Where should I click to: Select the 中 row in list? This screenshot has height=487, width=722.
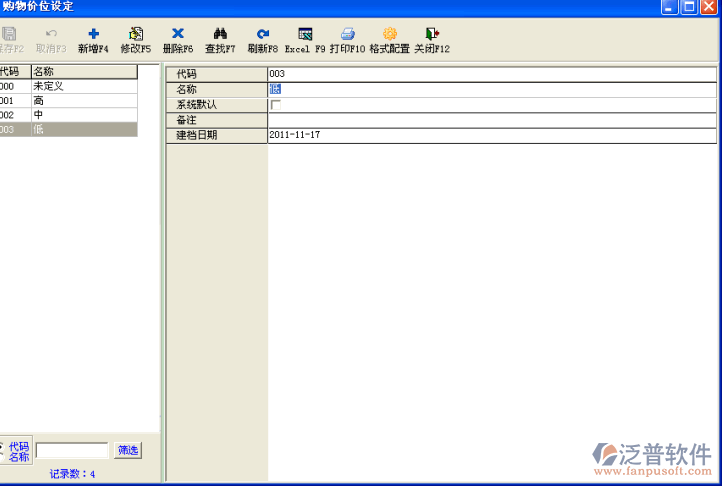[x=69, y=115]
